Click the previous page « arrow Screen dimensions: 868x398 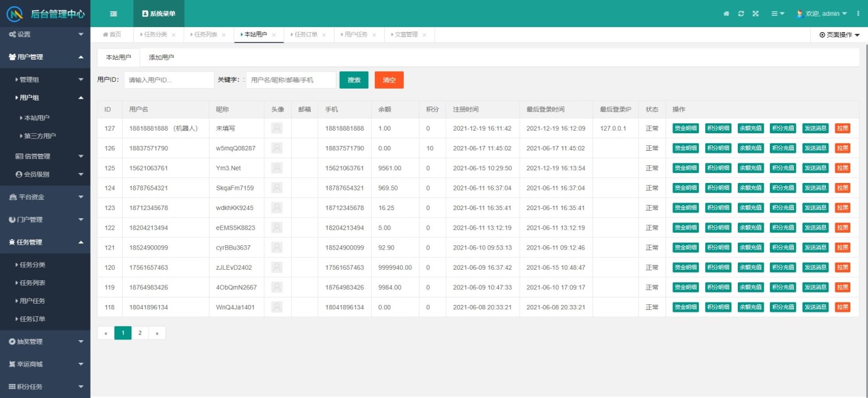tap(106, 333)
